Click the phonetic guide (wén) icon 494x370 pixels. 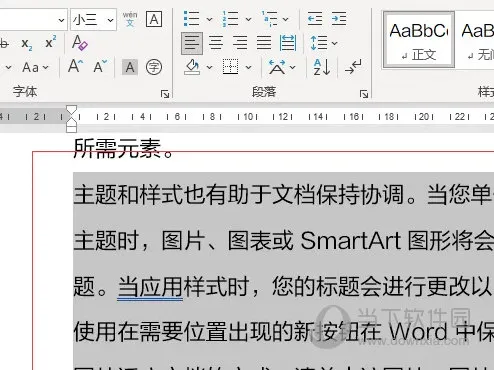pyautogui.click(x=130, y=19)
